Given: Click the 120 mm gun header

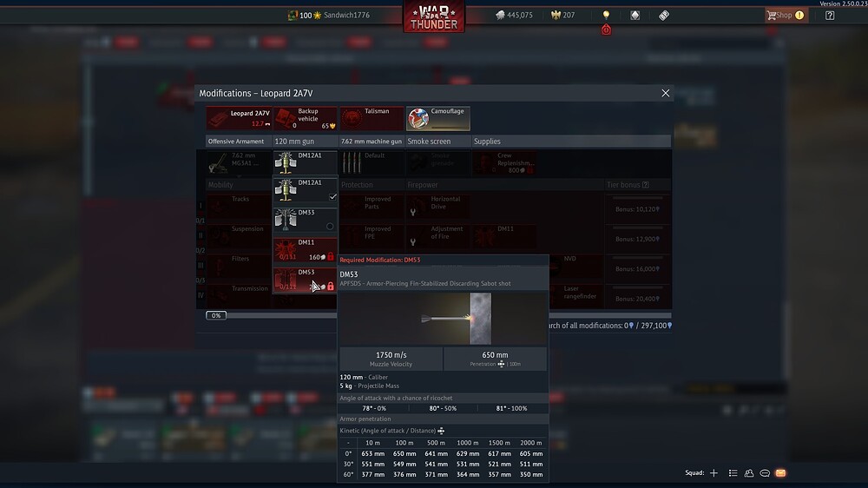Looking at the screenshot, I should 305,142.
